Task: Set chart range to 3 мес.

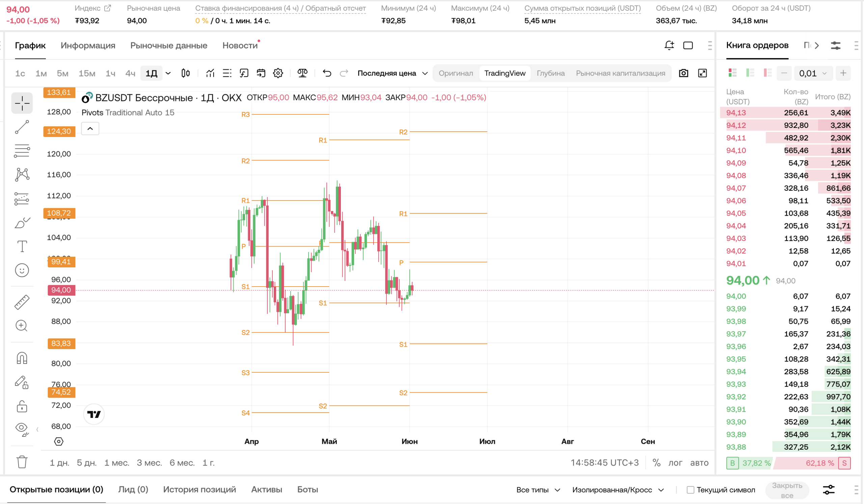Action: pyautogui.click(x=149, y=463)
